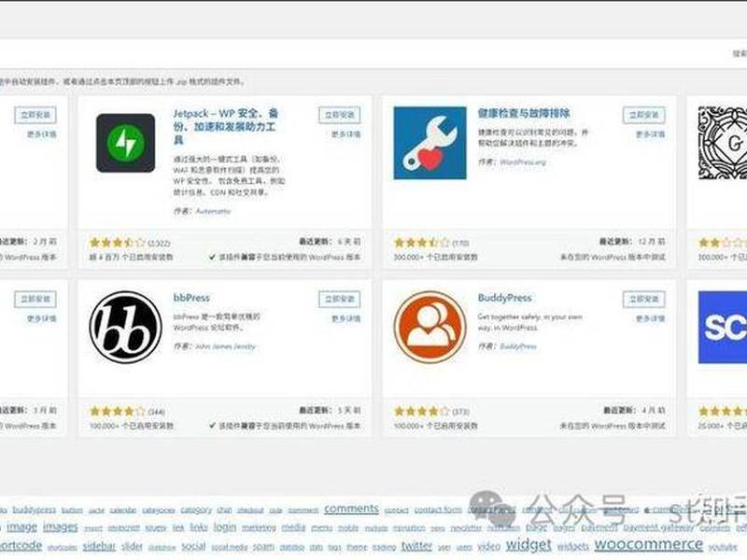Install the bbPress plugin now
747x560 pixels.
pos(340,299)
